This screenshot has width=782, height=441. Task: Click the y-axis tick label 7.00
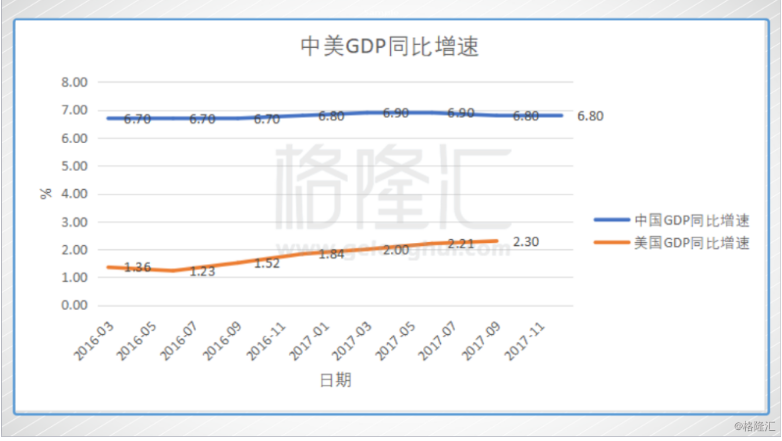click(x=74, y=110)
